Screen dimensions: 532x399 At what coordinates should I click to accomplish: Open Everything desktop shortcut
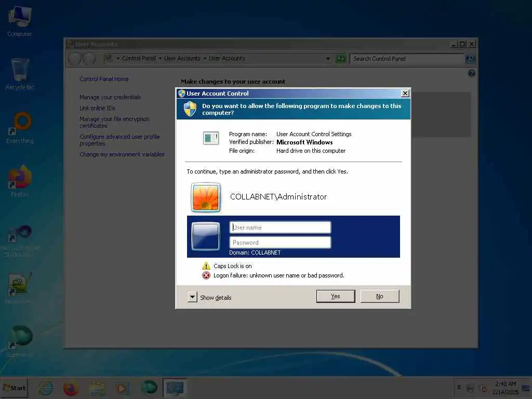[20, 128]
